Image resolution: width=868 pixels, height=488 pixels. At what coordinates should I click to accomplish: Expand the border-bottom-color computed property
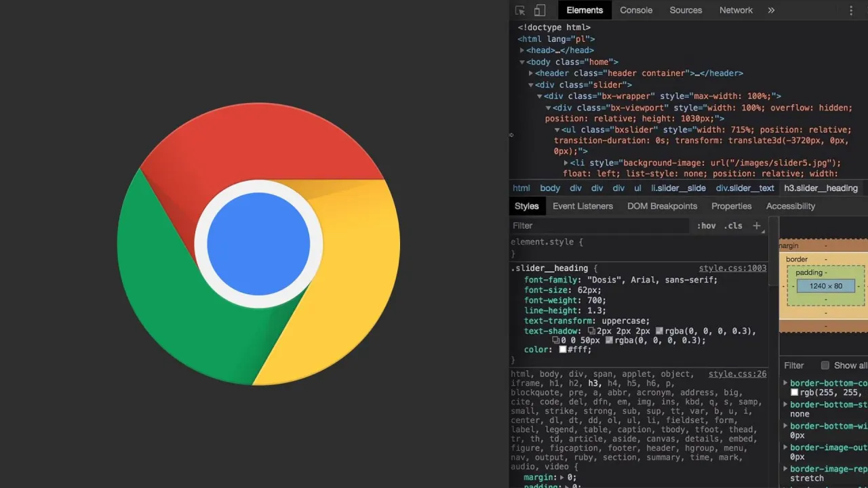pyautogui.click(x=785, y=383)
